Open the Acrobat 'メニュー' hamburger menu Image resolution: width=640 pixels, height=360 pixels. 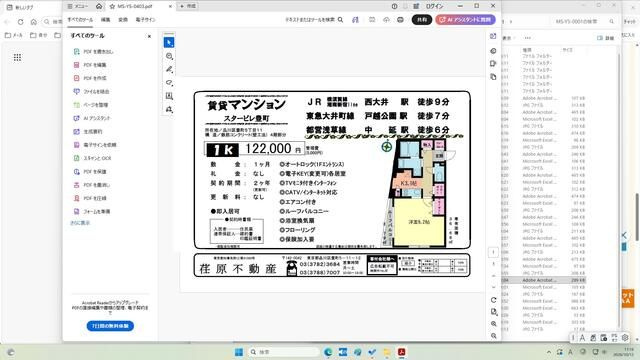(78, 6)
